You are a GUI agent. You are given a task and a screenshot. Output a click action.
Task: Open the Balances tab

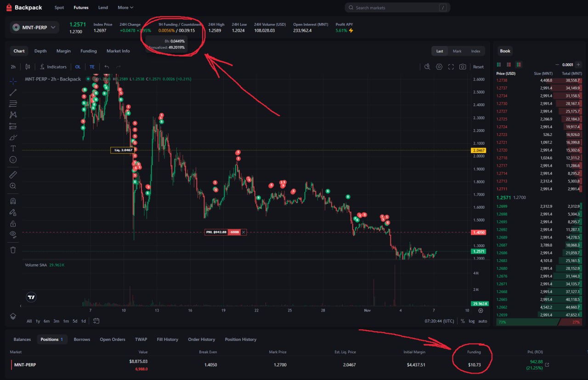click(x=22, y=340)
